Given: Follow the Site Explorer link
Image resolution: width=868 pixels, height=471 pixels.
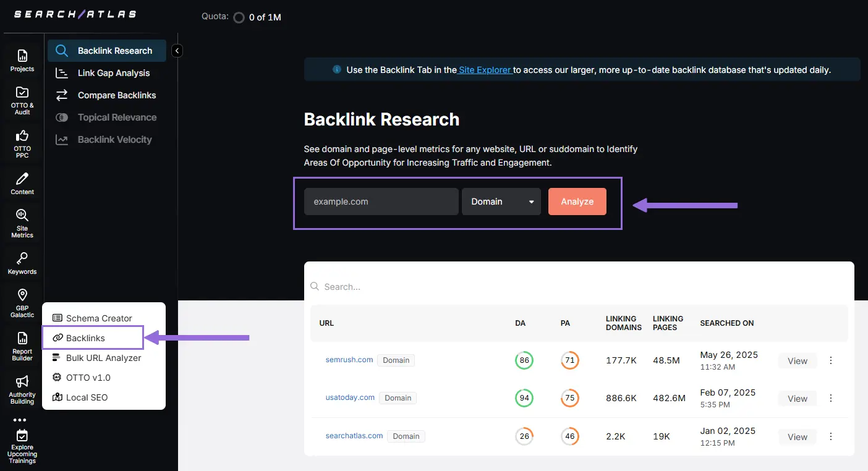Looking at the screenshot, I should pos(485,70).
